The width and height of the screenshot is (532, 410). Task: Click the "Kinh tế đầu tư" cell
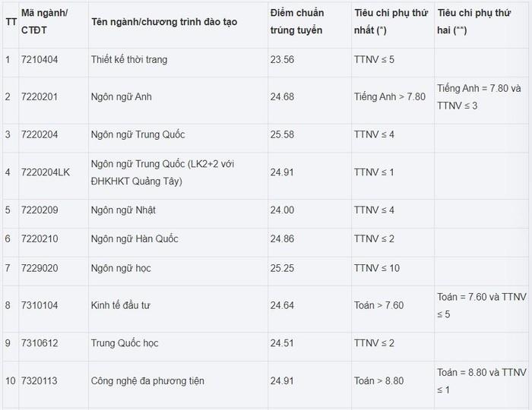coord(120,305)
